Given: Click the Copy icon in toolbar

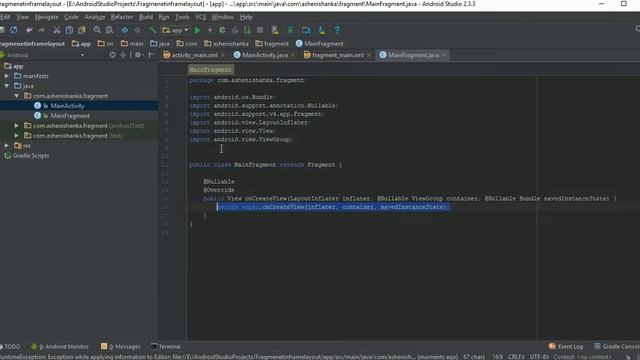Looking at the screenshot, I should click(x=69, y=30).
